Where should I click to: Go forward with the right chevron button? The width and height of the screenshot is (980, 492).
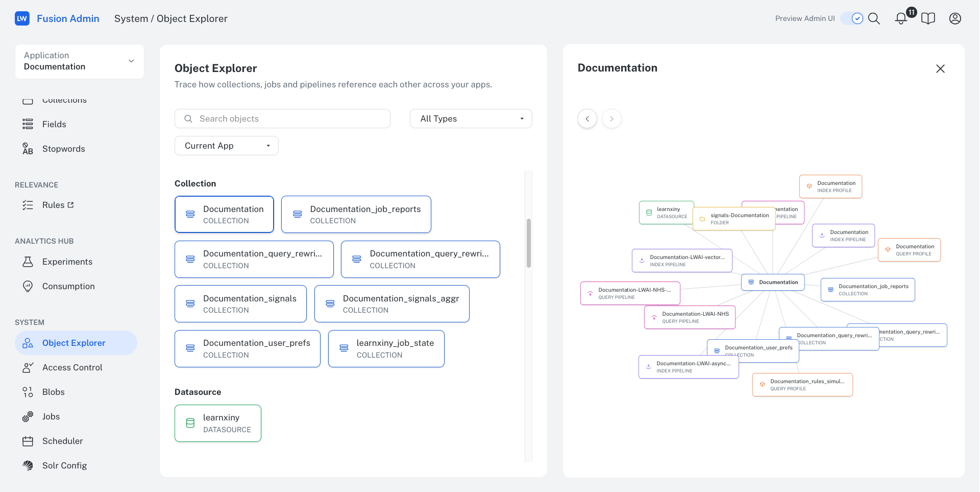click(611, 119)
